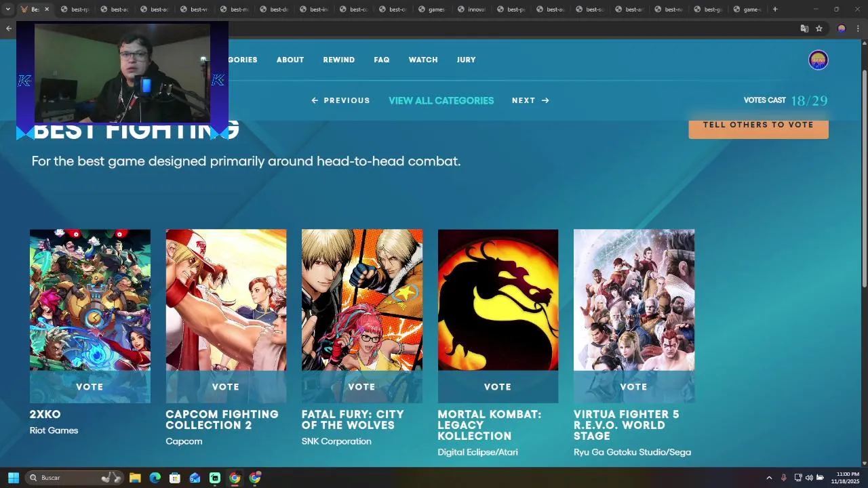
Task: Click the Mortal Kombat dragon cover art
Action: pyautogui.click(x=498, y=300)
